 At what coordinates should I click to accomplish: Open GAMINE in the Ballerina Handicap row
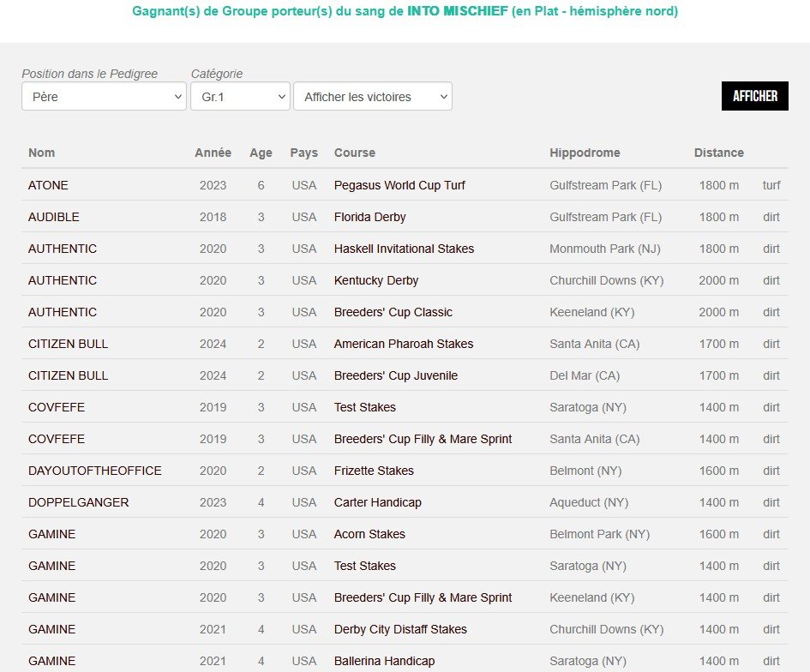tap(51, 661)
